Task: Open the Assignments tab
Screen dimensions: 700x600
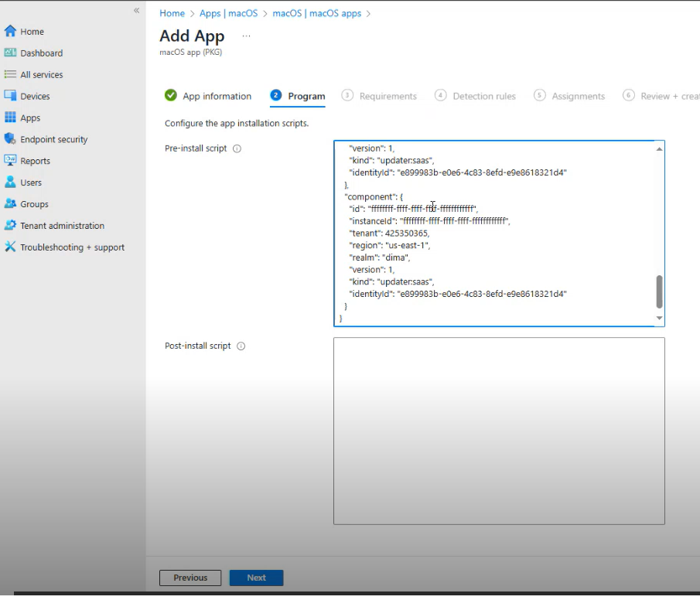Action: click(x=578, y=96)
